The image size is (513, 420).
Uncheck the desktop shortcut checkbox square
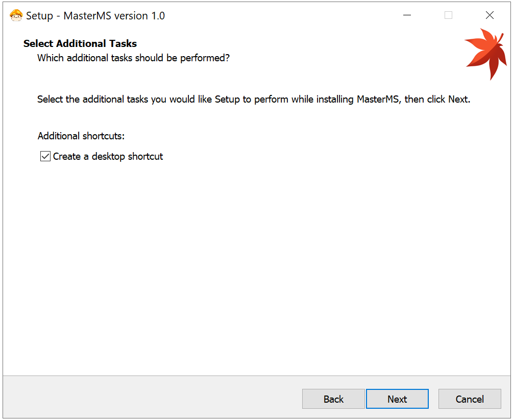coord(45,156)
